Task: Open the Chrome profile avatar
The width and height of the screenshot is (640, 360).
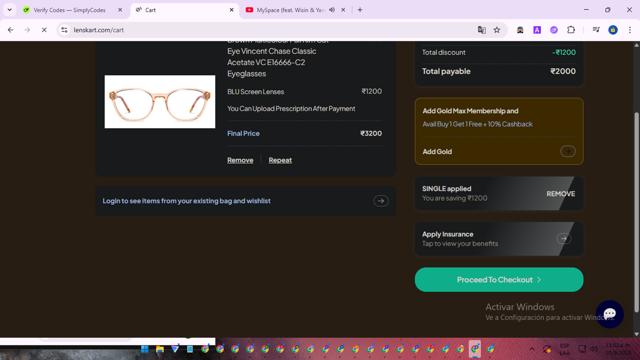Action: 613,30
